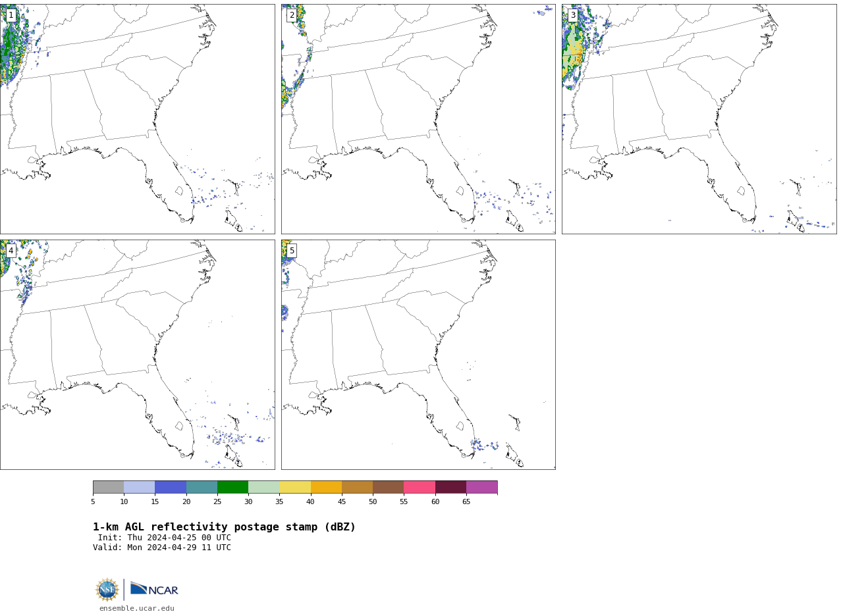Click the NSF logo icon
This screenshot has height=616, width=843.
107,590
